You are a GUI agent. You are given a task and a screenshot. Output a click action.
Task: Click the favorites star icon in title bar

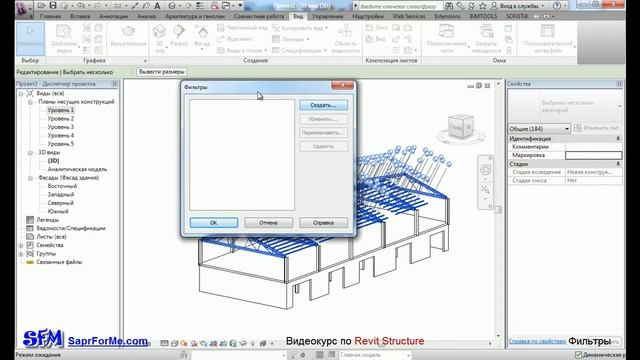tap(483, 6)
